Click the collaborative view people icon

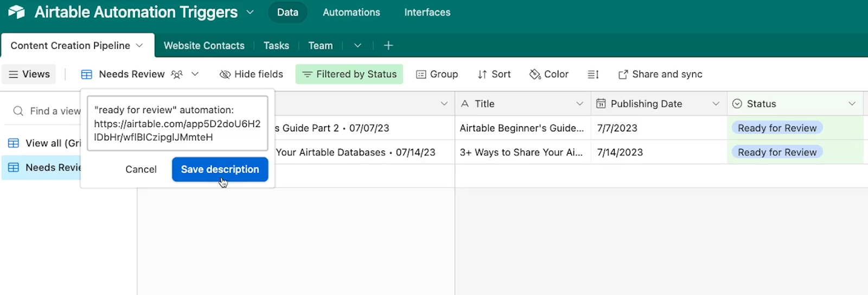(177, 74)
